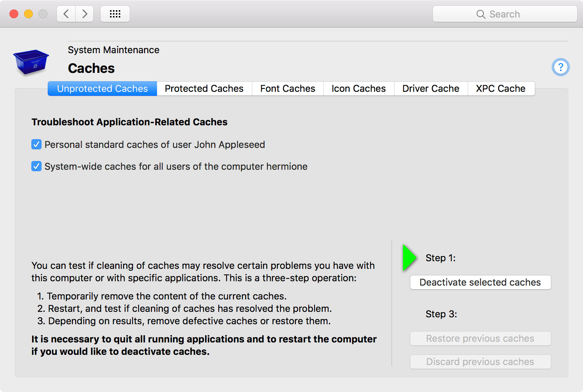Click the green Step 1 arrow indicator
Screen dimensions: 583x392
tap(410, 258)
